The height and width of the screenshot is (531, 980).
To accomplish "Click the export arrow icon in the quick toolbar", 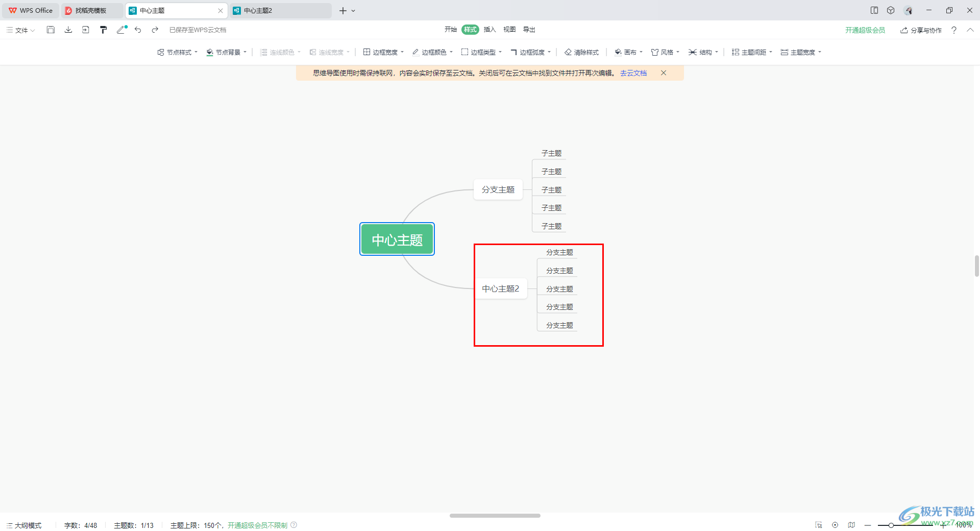I will (86, 30).
